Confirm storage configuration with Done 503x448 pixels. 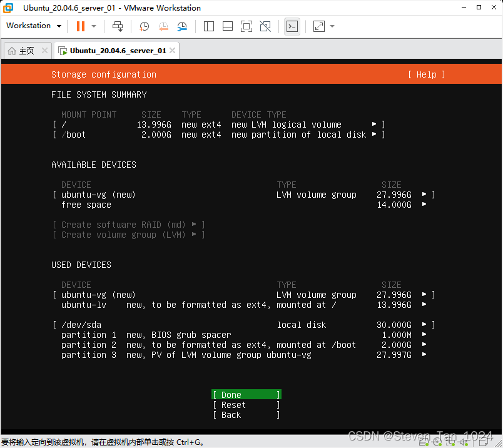click(246, 394)
